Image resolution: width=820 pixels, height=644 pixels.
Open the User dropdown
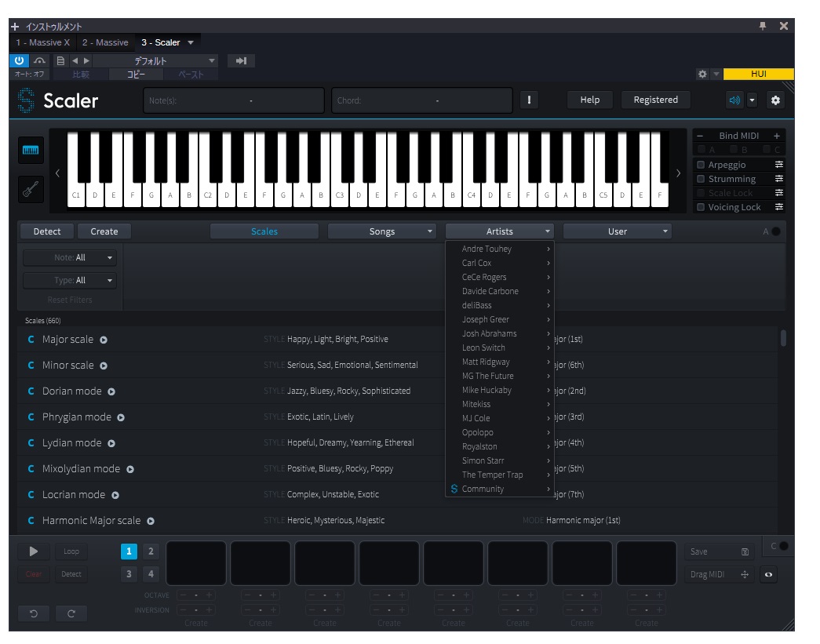point(617,231)
